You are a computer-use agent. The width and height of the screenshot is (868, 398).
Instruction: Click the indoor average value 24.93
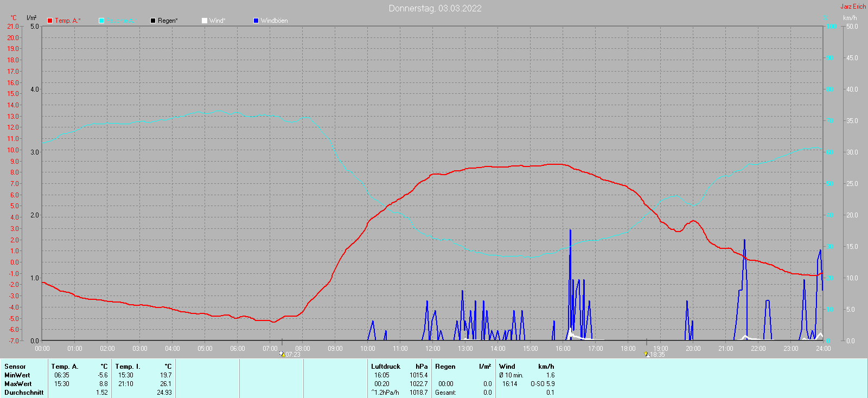click(x=164, y=393)
